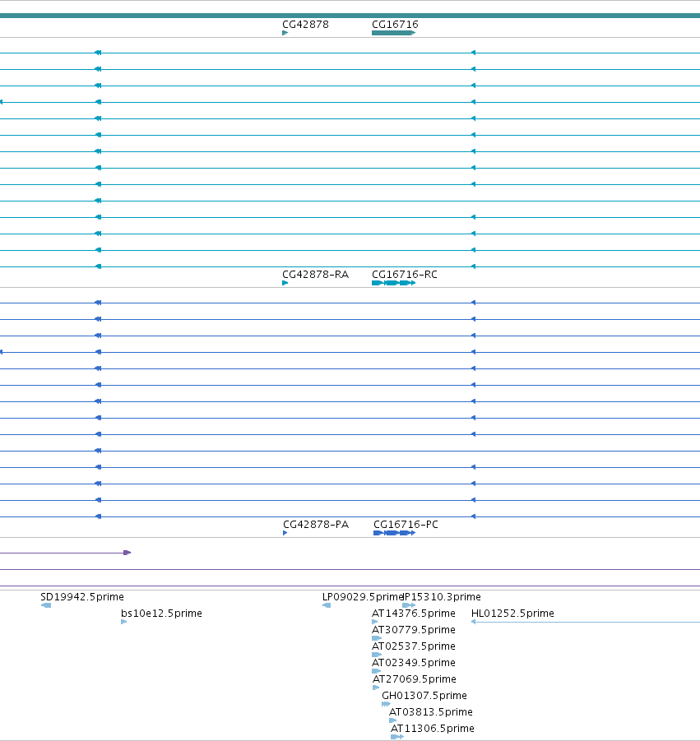Screen dimensions: 700x741
Task: Click the CG42878-RA transcript label
Action: (x=315, y=274)
